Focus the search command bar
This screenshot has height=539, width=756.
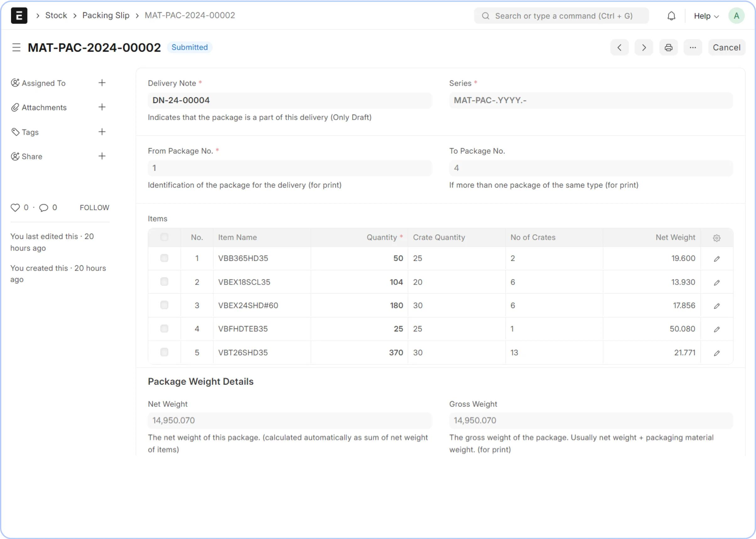[561, 16]
